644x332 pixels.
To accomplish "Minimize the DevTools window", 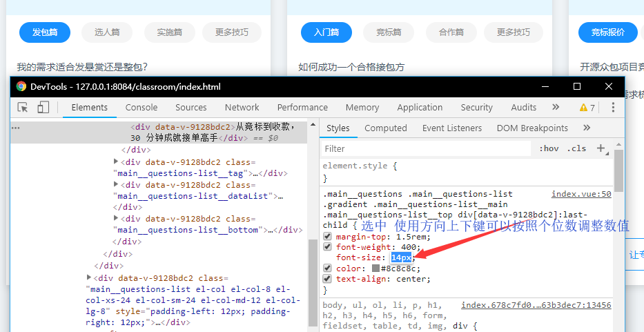I will point(545,87).
